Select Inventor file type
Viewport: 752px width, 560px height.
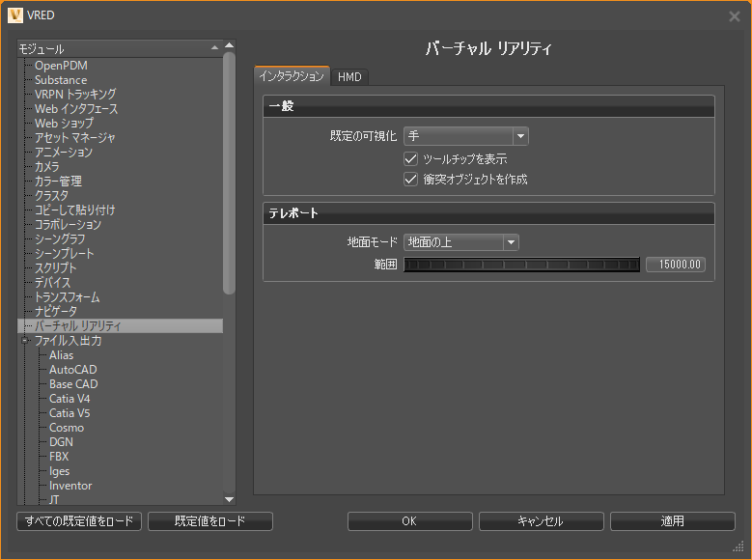tap(70, 486)
